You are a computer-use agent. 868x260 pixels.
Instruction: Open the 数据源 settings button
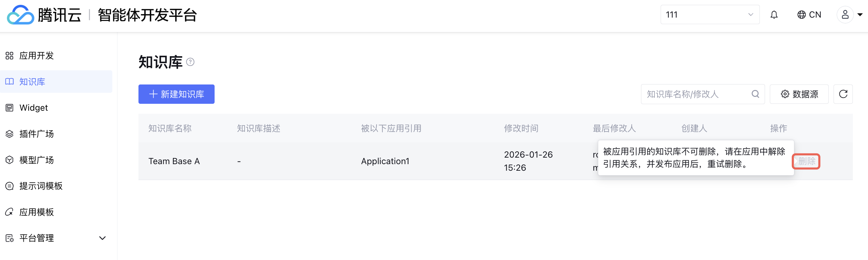(799, 94)
